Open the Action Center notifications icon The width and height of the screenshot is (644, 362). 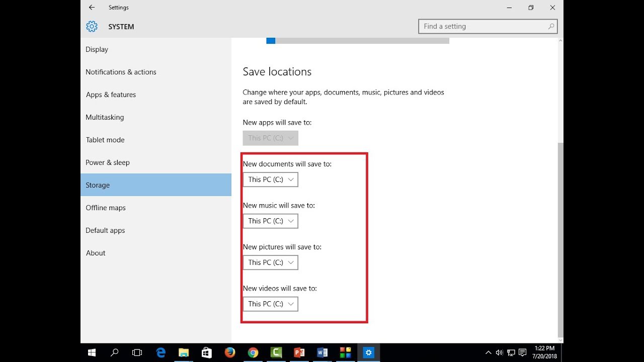(522, 352)
